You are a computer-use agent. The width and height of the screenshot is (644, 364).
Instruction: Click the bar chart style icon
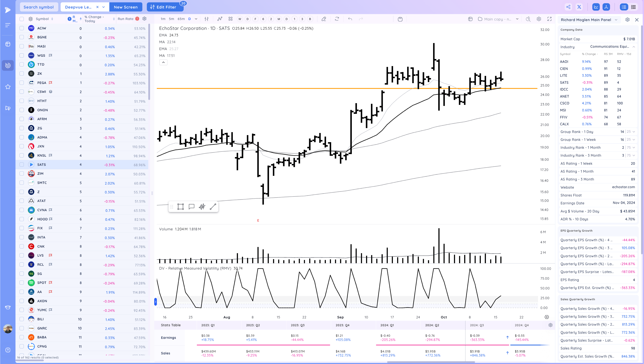207,19
